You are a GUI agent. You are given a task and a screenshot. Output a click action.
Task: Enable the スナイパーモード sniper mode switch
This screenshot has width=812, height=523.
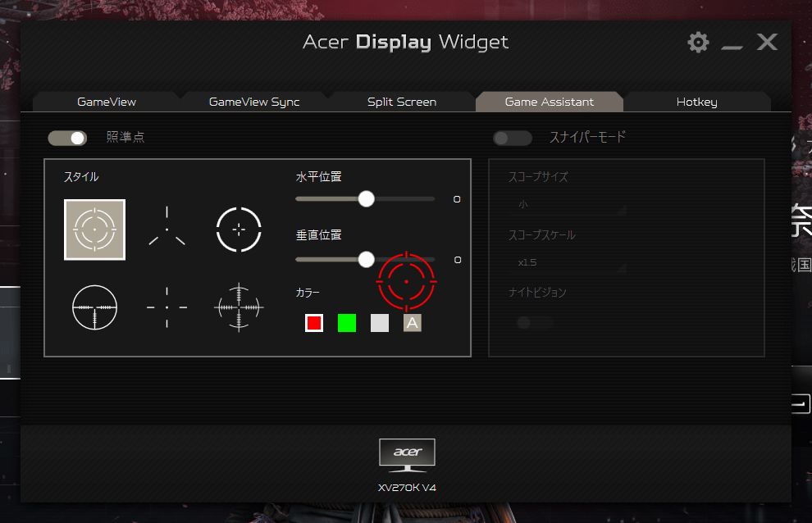pyautogui.click(x=512, y=138)
